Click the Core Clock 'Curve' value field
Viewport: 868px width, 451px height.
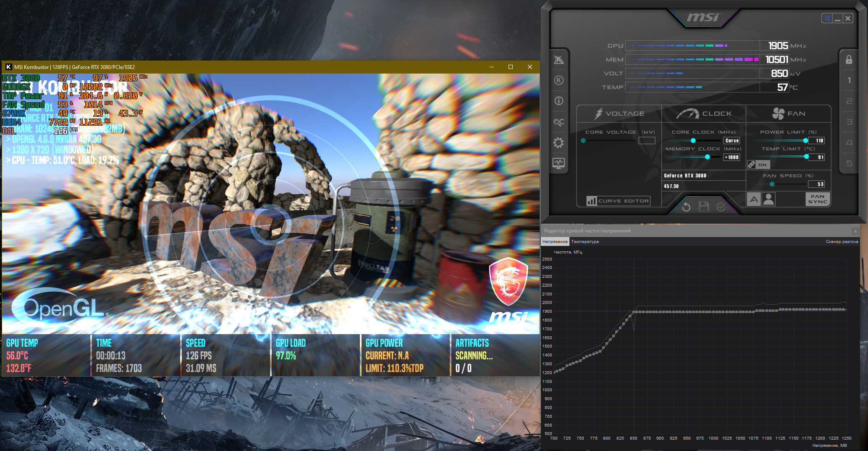pos(732,140)
